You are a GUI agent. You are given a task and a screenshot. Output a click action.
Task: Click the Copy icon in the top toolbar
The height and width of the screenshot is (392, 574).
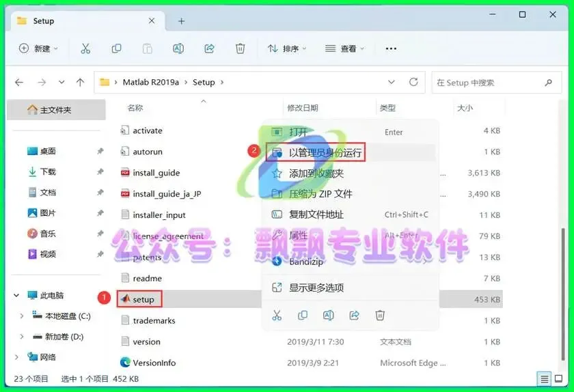116,48
